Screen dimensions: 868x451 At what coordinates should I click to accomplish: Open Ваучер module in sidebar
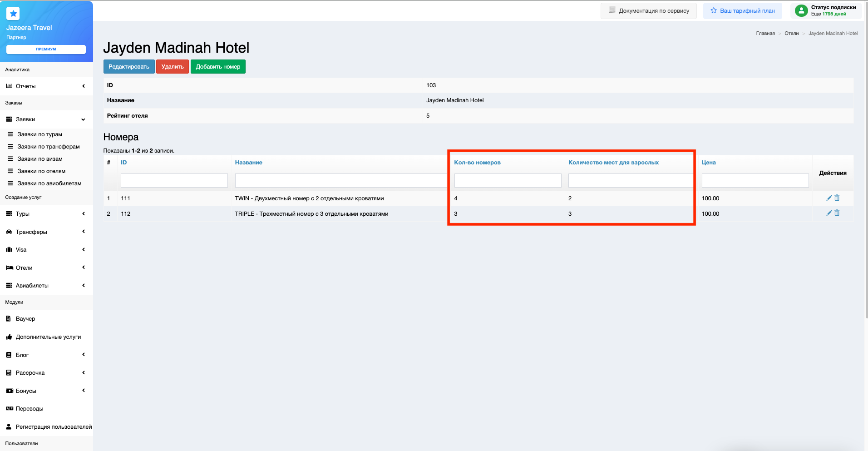(25, 319)
